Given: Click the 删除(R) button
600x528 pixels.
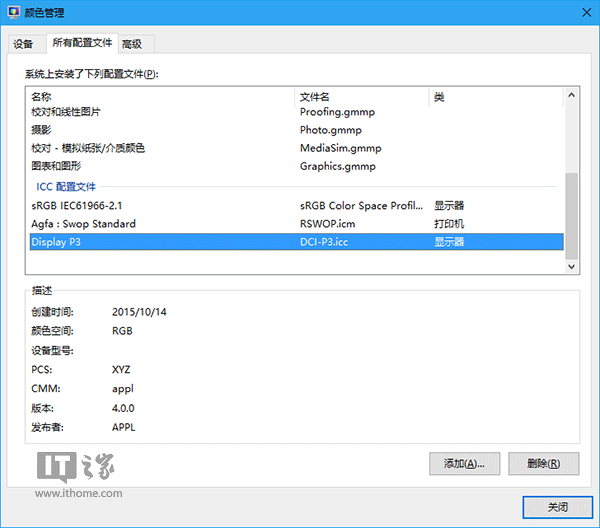Looking at the screenshot, I should (543, 463).
